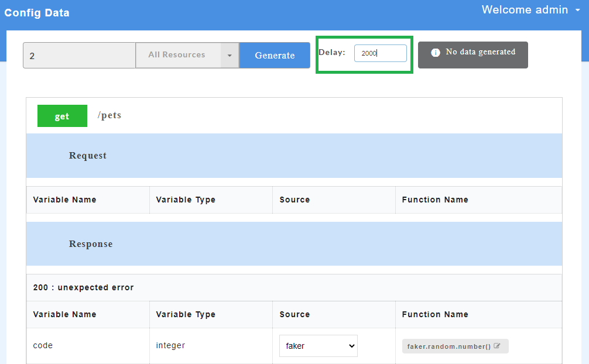This screenshot has width=589, height=364.
Task: Open the faker source dropdown for code
Action: 318,346
